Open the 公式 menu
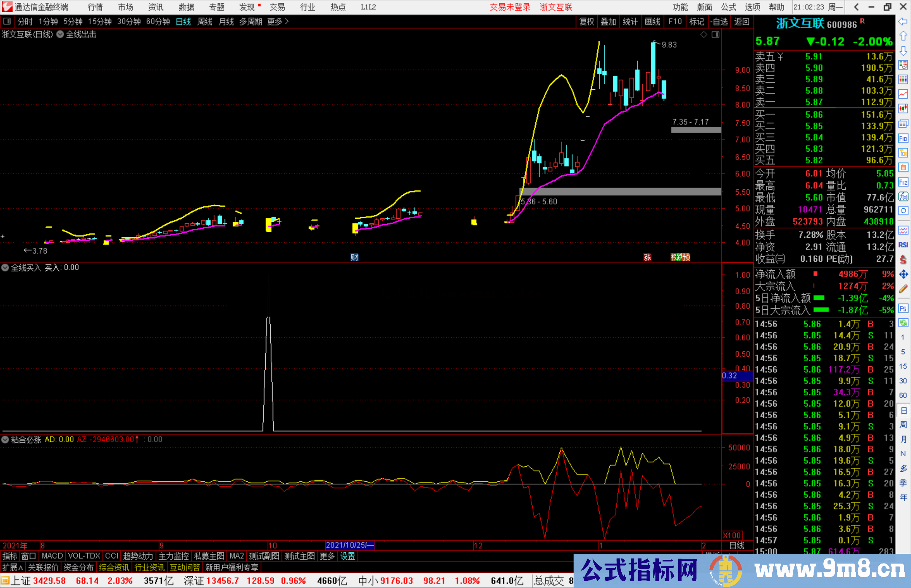 pyautogui.click(x=728, y=7)
